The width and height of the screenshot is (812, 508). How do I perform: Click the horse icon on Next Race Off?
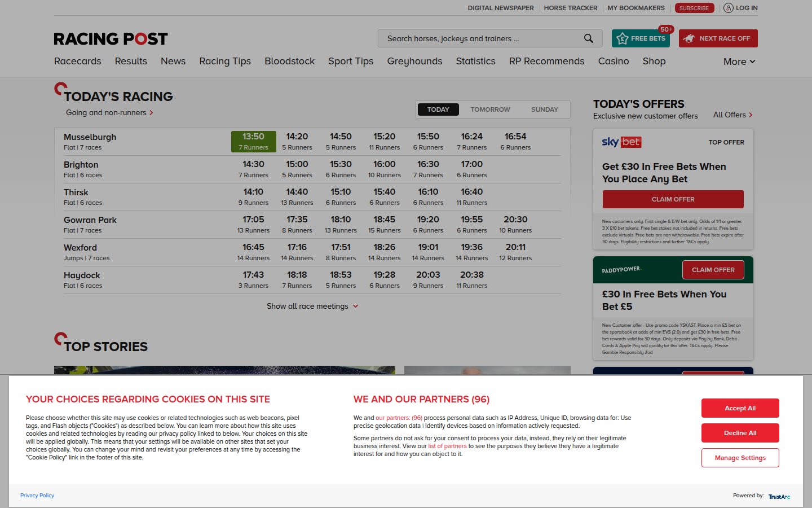[x=689, y=38]
